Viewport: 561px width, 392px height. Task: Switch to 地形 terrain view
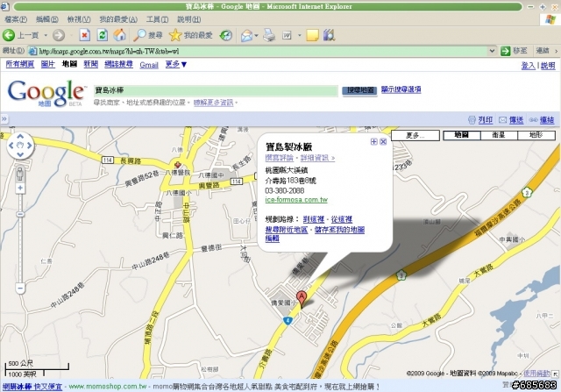click(536, 135)
